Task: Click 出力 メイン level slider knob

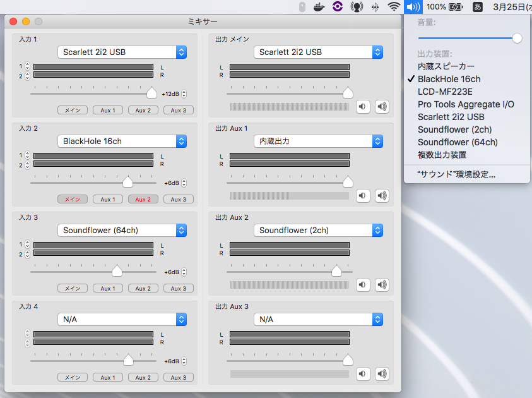Action: point(348,92)
